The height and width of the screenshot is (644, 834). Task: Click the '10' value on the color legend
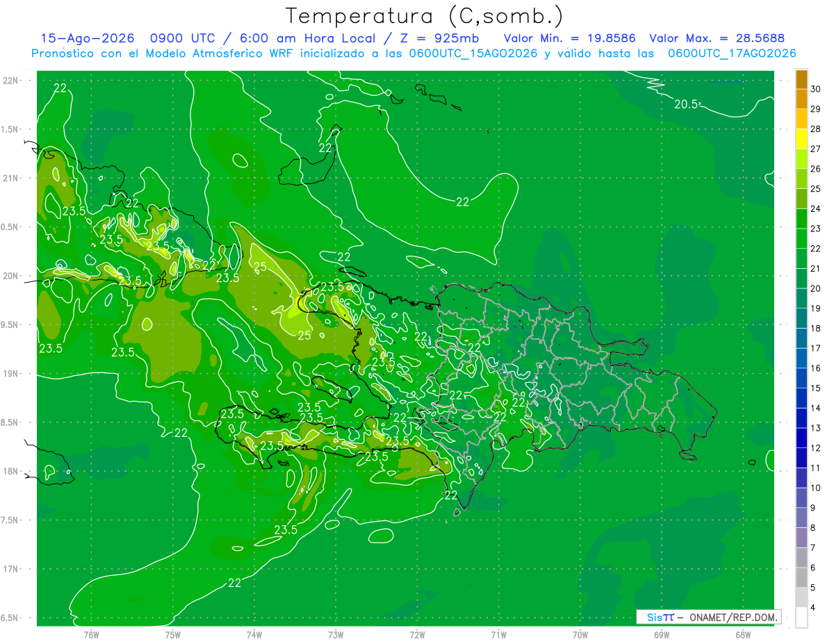pos(816,488)
